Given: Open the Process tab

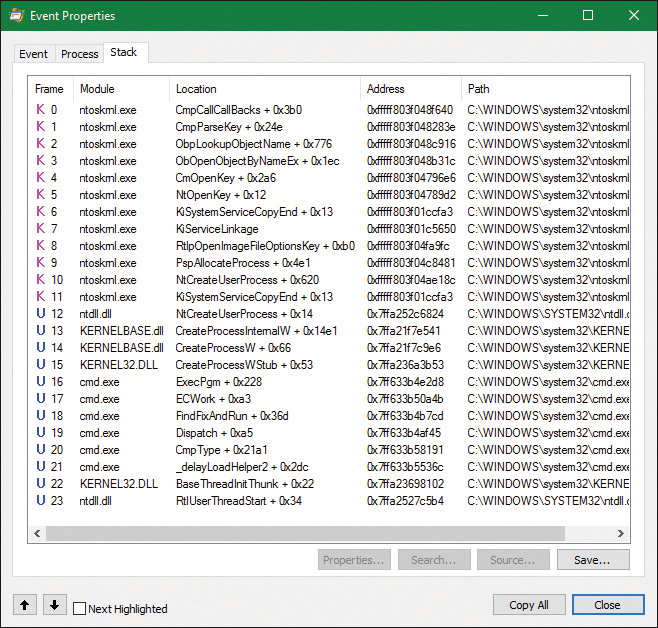Looking at the screenshot, I should pos(79,54).
